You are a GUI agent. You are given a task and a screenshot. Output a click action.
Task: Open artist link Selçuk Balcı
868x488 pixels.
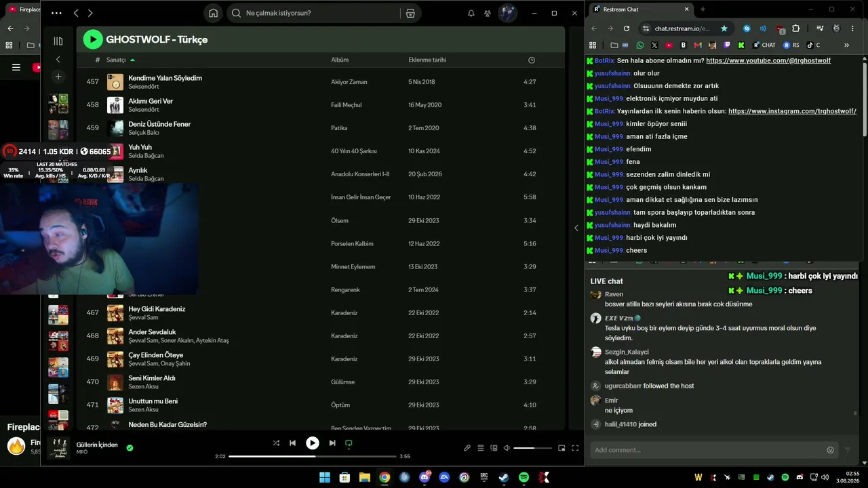pyautogui.click(x=144, y=133)
